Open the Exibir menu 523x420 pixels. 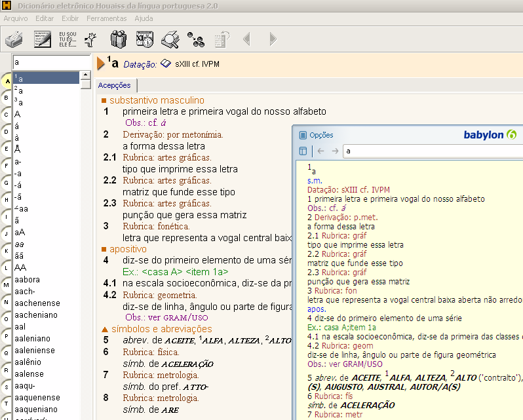pyautogui.click(x=70, y=18)
